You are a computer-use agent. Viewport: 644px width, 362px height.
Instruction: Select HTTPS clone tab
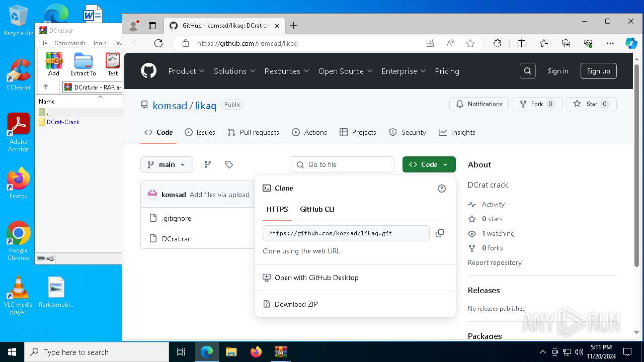pyautogui.click(x=277, y=209)
